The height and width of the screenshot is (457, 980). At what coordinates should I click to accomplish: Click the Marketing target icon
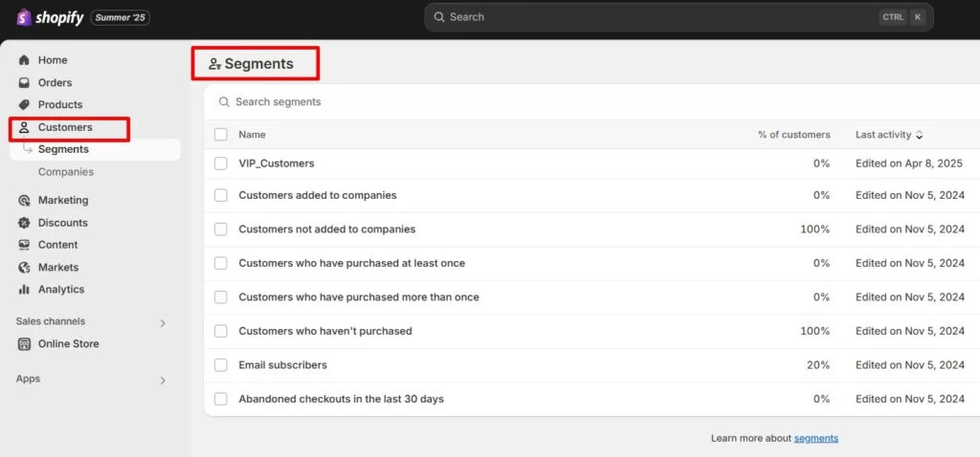point(24,201)
